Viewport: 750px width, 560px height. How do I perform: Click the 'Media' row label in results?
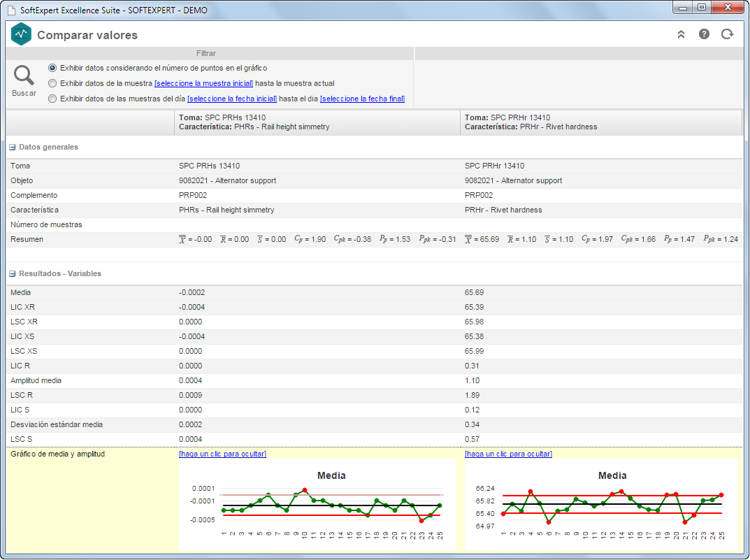[20, 293]
